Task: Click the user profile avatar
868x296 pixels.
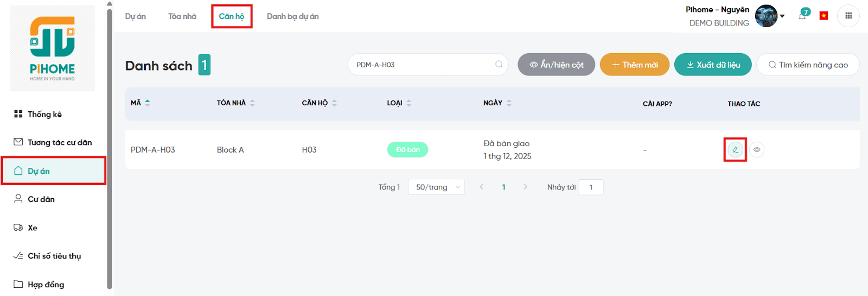Action: [766, 16]
